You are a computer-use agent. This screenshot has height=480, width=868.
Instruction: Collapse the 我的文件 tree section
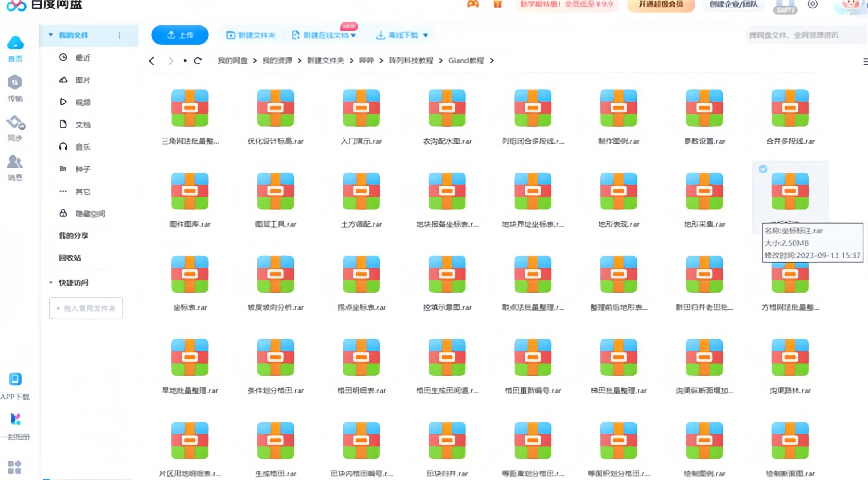(50, 35)
